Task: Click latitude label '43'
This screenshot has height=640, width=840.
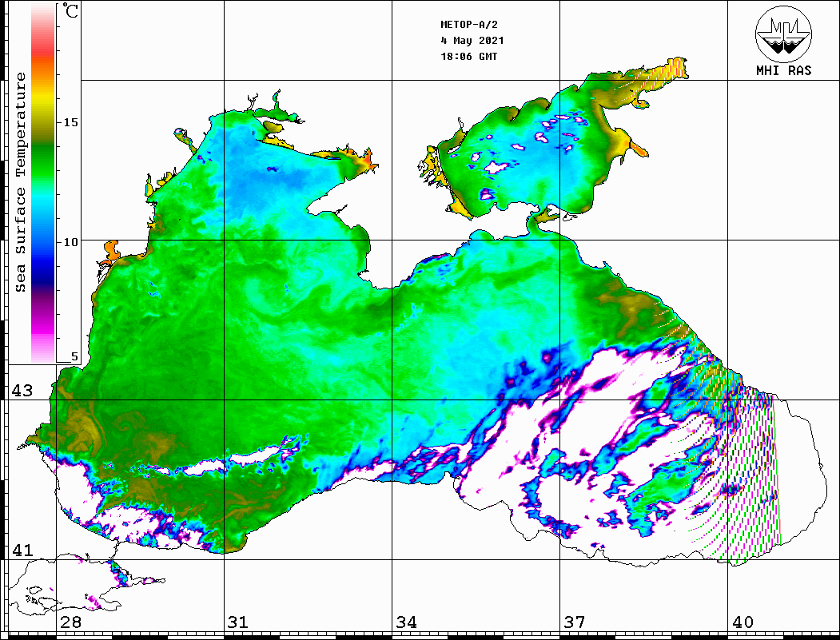Action: click(22, 391)
